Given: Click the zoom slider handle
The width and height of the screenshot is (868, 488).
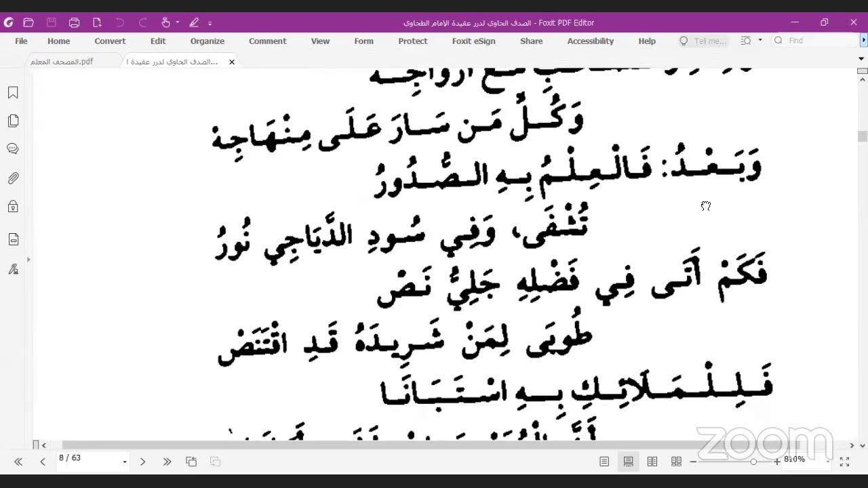Looking at the screenshot, I should pyautogui.click(x=753, y=462).
